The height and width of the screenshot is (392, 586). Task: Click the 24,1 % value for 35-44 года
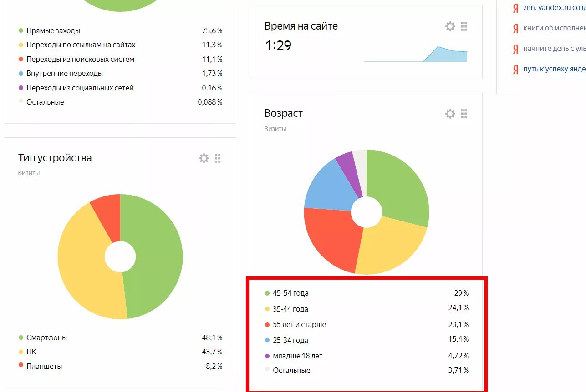tap(458, 308)
